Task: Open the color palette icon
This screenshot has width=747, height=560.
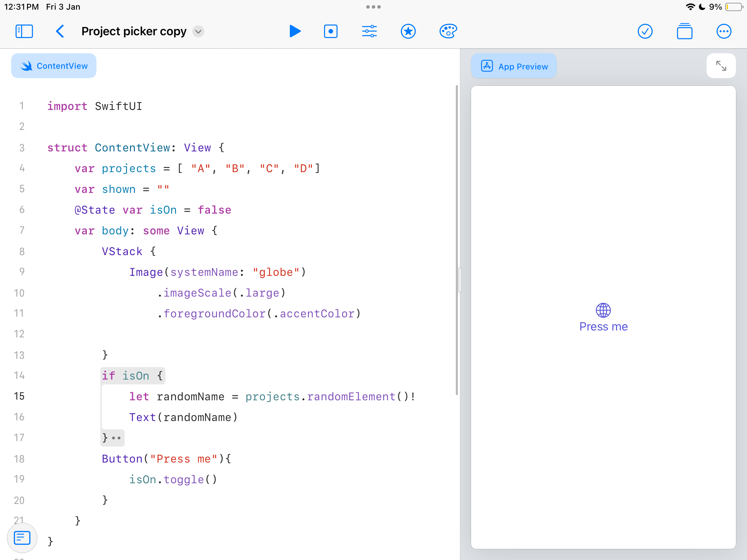Action: pos(448,31)
